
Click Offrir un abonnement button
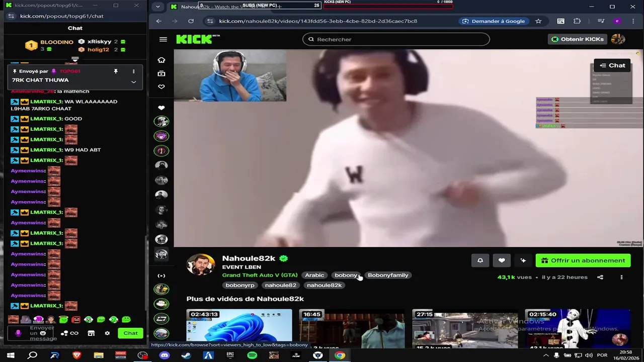pos(583,260)
